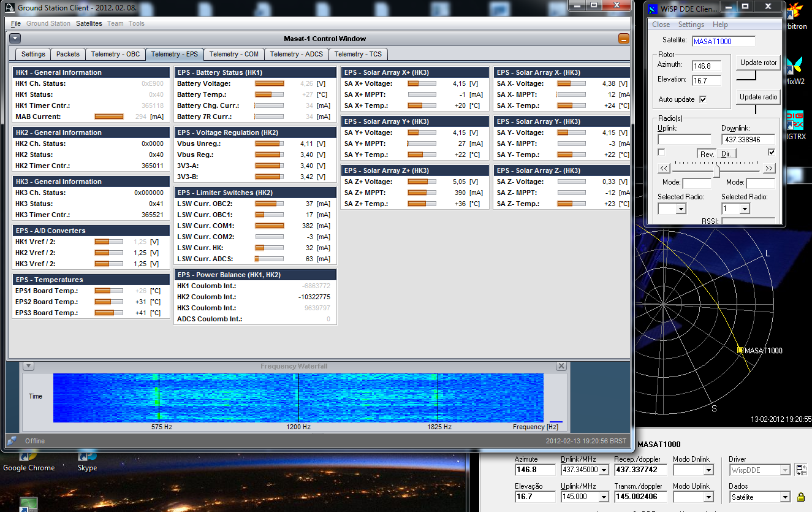The image size is (812, 512).
Task: Click the driver configuration icon next to WispDDE
Action: click(800, 470)
